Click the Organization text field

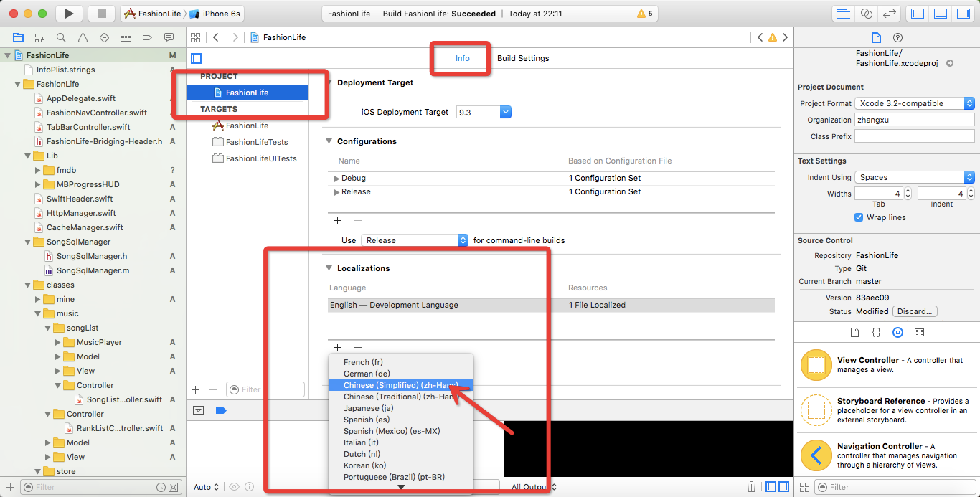(x=915, y=120)
